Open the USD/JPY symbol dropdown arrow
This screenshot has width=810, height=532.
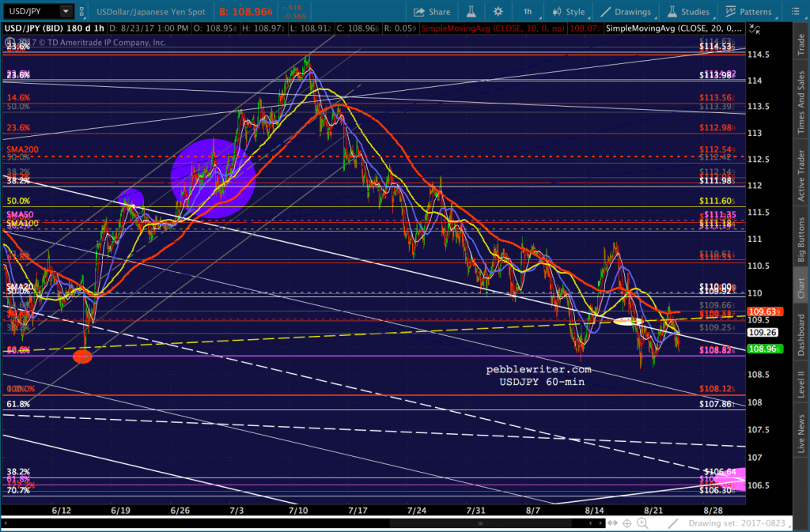66,11
